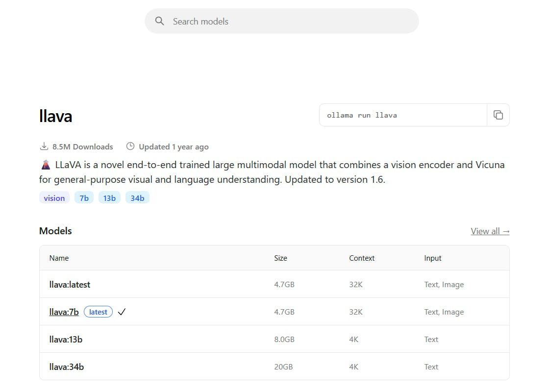547x392 pixels.
Task: Open the View all models link
Action: point(490,231)
